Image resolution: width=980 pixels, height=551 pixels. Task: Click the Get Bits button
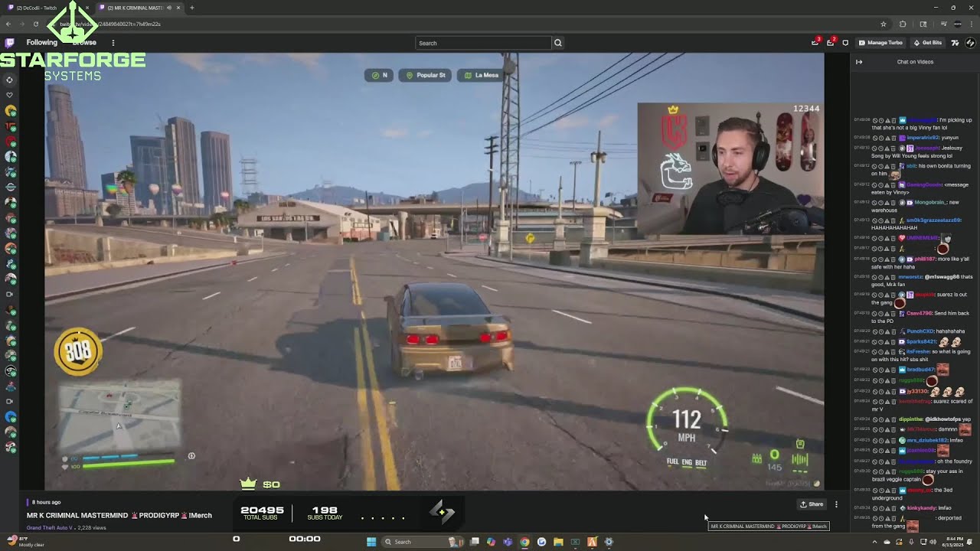tap(928, 43)
